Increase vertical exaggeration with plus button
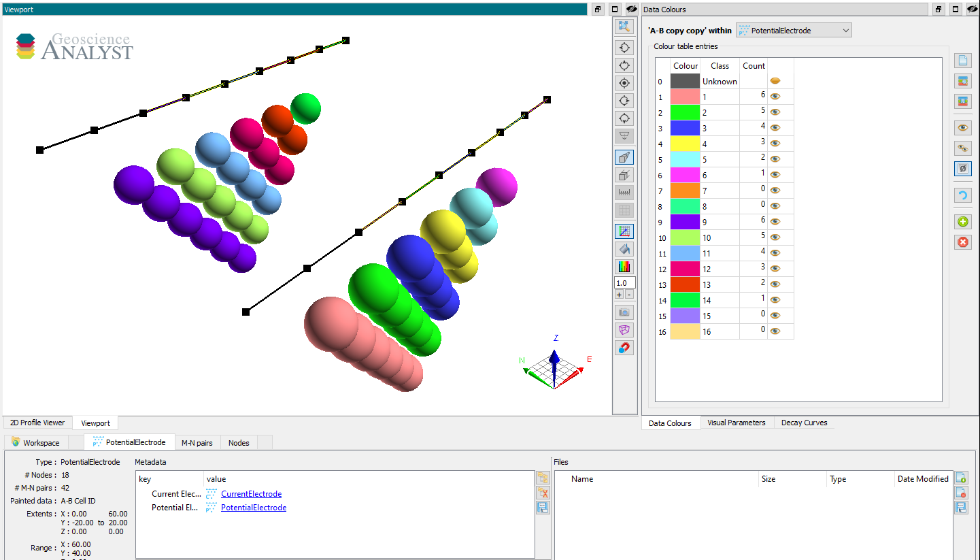The width and height of the screenshot is (980, 560). coord(619,295)
